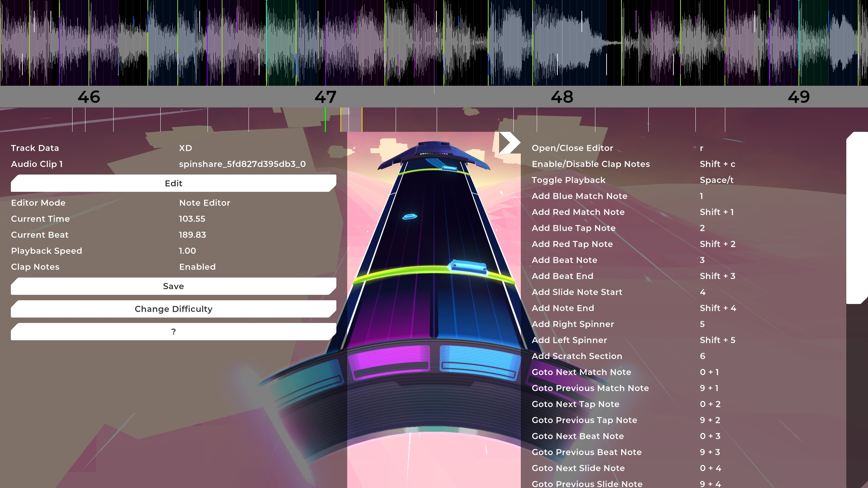Click the Edit button under Audio Clip
The image size is (868, 488).
click(173, 183)
